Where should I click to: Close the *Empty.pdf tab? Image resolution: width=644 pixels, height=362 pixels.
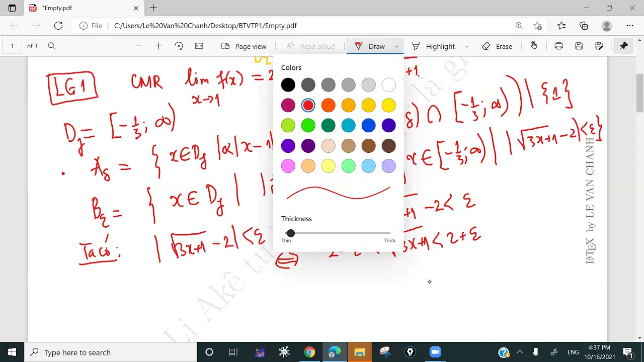pos(136,8)
